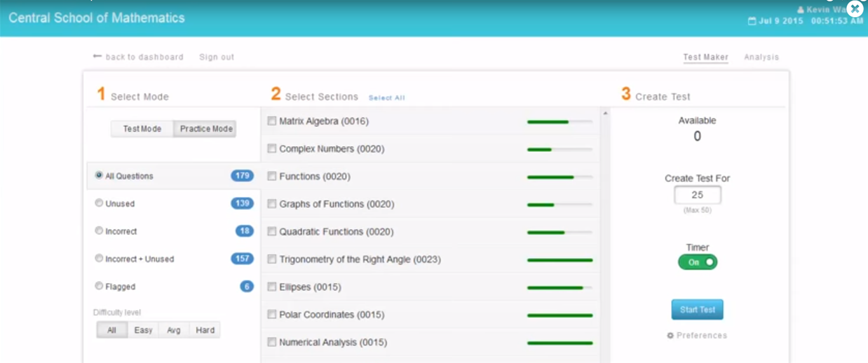The height and width of the screenshot is (363, 868).
Task: Toggle the Timer switch off
Action: [x=697, y=262]
